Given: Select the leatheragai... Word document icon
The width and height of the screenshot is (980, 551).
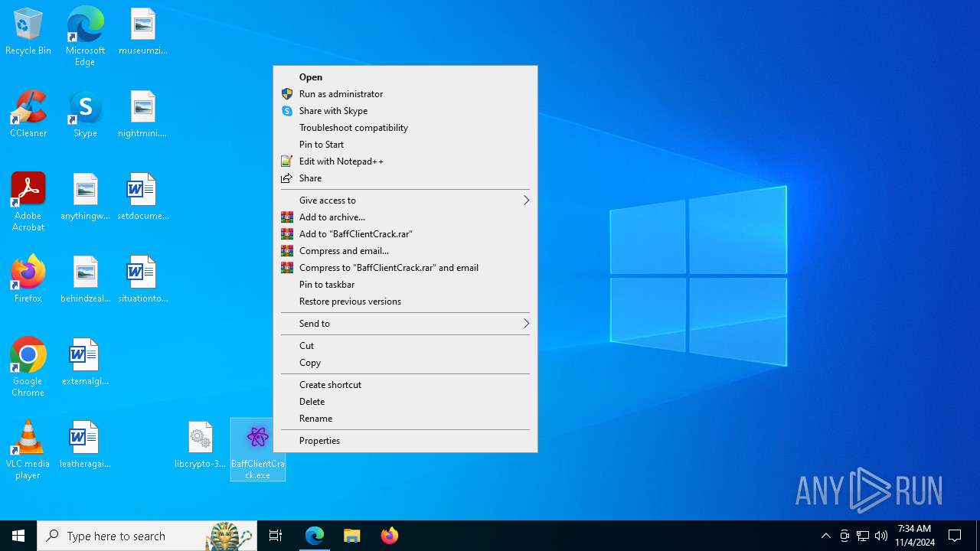Looking at the screenshot, I should pyautogui.click(x=85, y=445).
